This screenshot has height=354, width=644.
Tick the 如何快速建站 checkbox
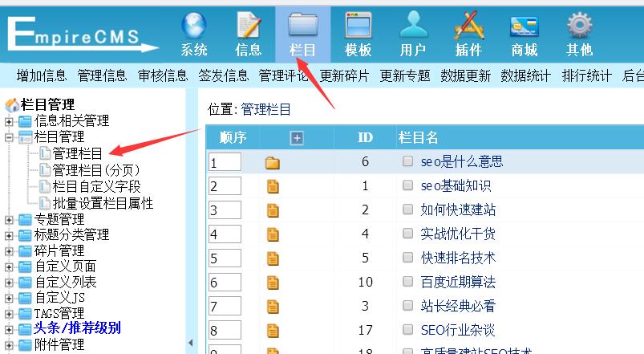407,210
